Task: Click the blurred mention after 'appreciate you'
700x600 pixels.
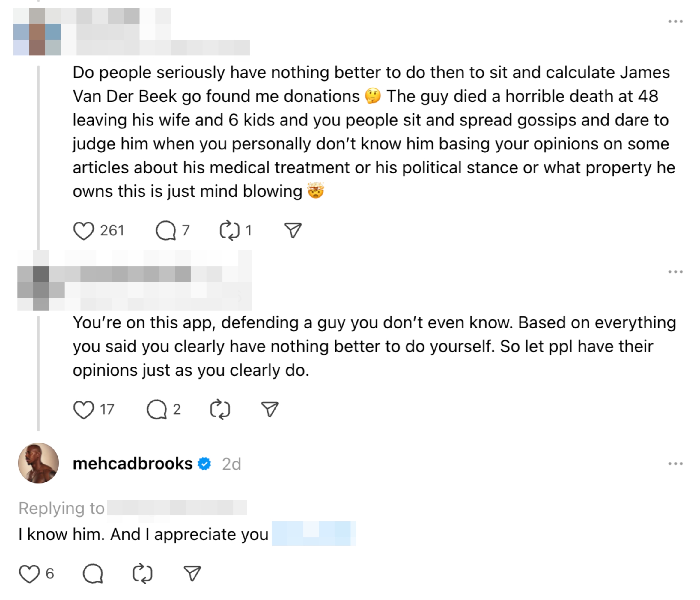Action: coord(314,534)
